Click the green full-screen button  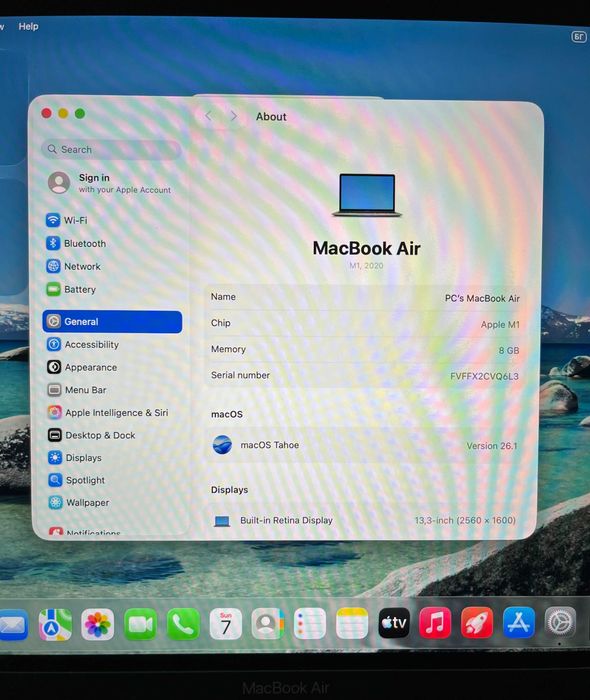tap(80, 113)
